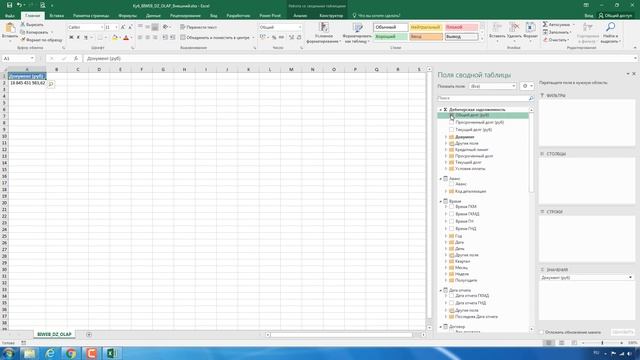Click the field list search magnifier icon
This screenshot has width=640, height=360.
click(531, 98)
